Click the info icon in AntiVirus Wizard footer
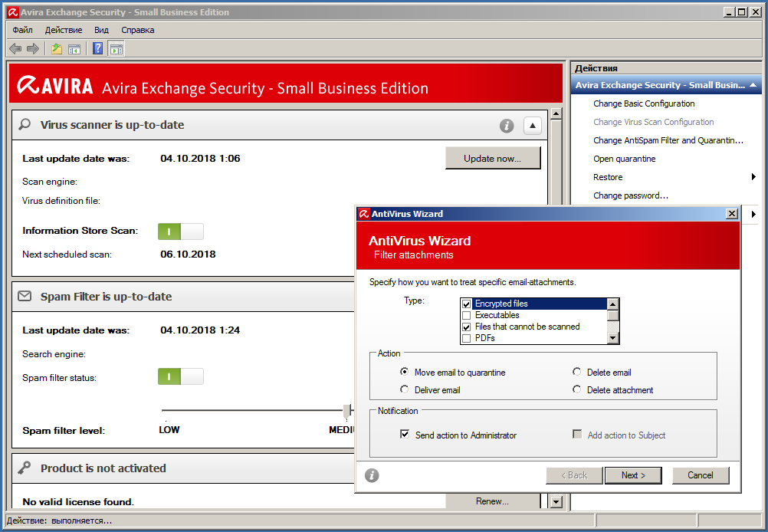The height and width of the screenshot is (532, 768). point(372,475)
